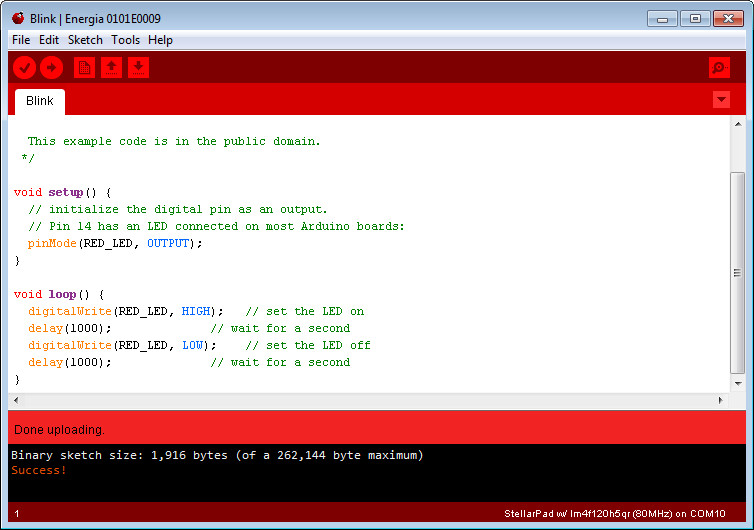Click the vertical scrollbar up arrow

pyautogui.click(x=738, y=124)
